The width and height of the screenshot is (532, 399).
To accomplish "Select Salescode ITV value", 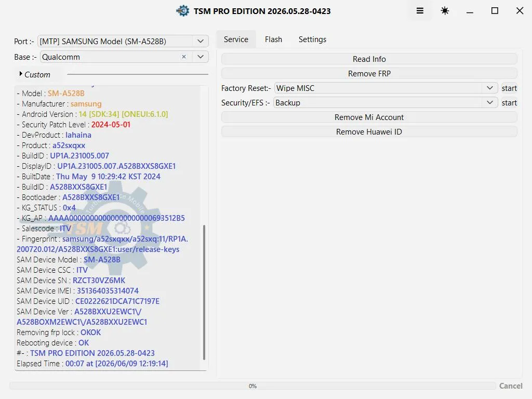I will point(65,229).
